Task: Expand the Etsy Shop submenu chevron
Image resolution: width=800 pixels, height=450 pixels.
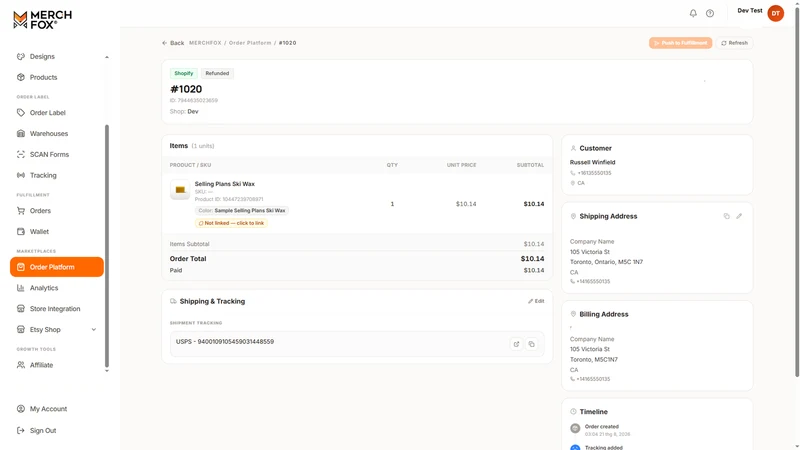Action: pyautogui.click(x=94, y=330)
